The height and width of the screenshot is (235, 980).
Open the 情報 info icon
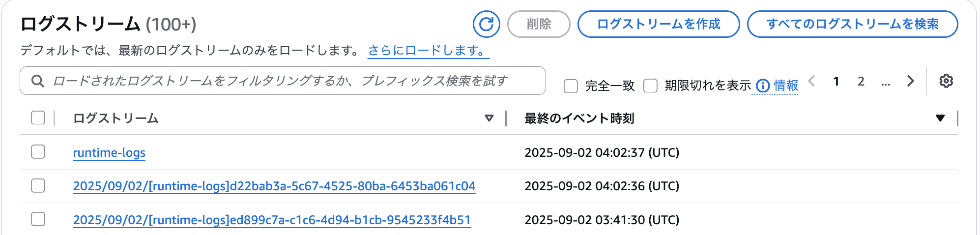coord(763,86)
